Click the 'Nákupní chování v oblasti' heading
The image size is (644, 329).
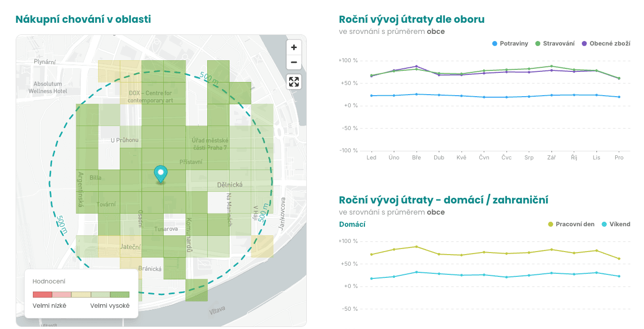[x=83, y=19]
